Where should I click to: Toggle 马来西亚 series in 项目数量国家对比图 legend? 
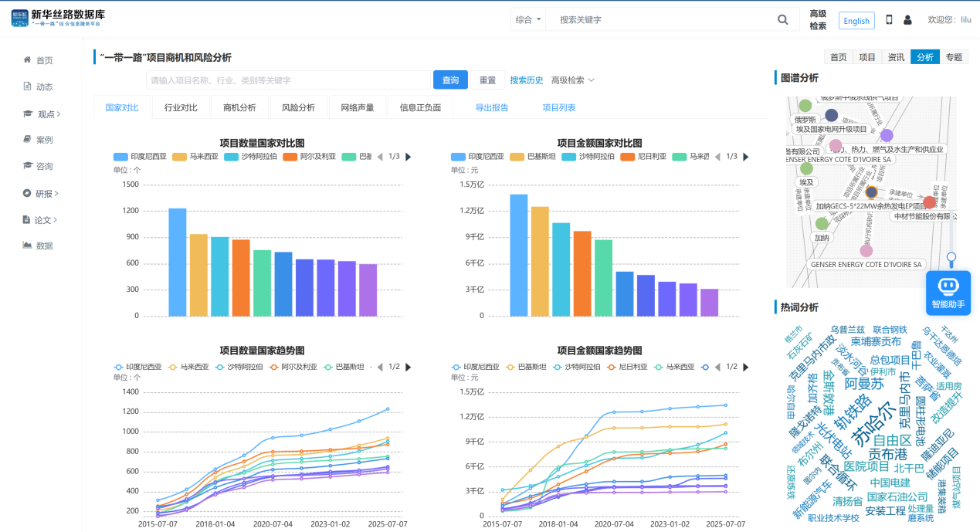click(196, 157)
